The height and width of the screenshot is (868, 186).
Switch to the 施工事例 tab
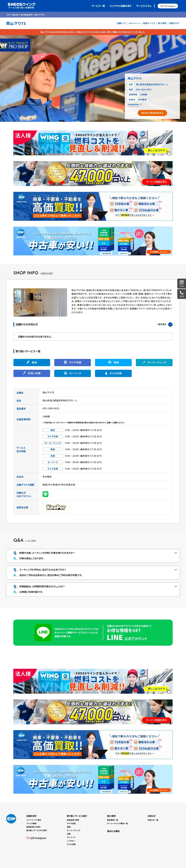162,23
